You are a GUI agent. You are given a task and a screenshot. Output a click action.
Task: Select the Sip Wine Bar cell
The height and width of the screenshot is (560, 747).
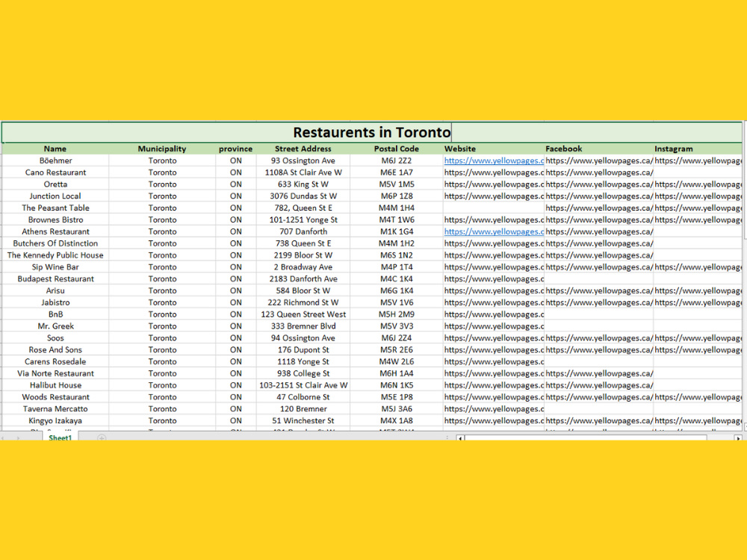[x=55, y=267]
